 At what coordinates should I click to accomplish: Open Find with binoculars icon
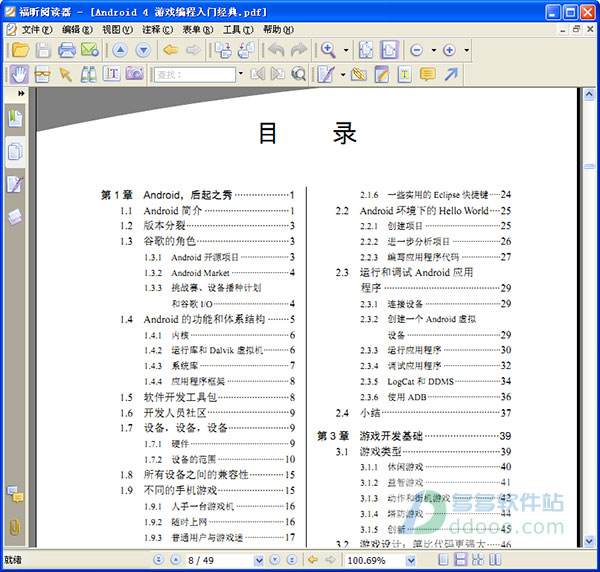pyautogui.click(x=89, y=74)
